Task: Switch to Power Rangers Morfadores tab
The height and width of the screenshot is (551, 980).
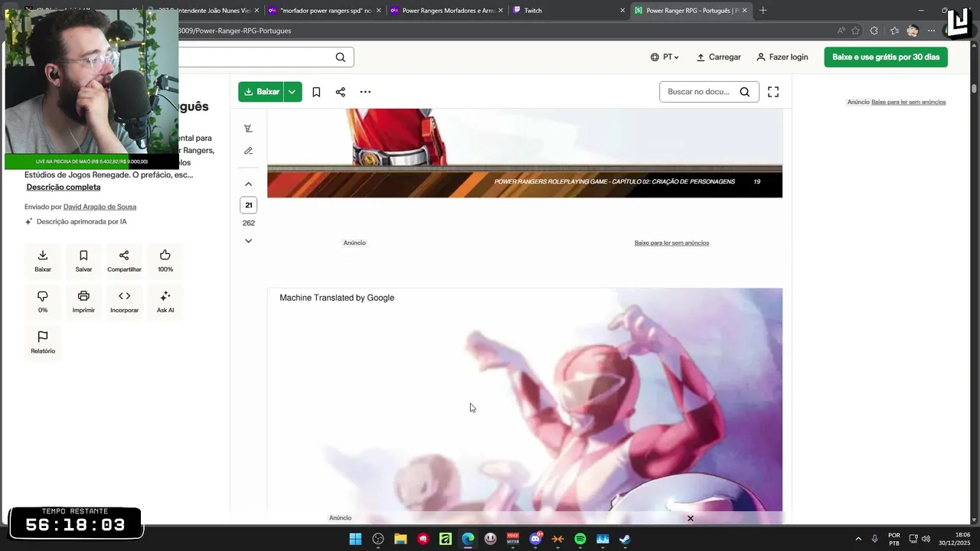Action: [x=448, y=11]
